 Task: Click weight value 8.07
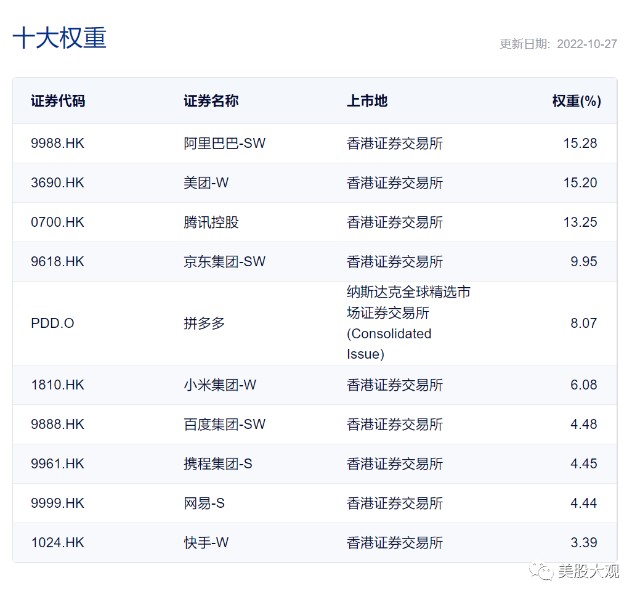point(584,323)
